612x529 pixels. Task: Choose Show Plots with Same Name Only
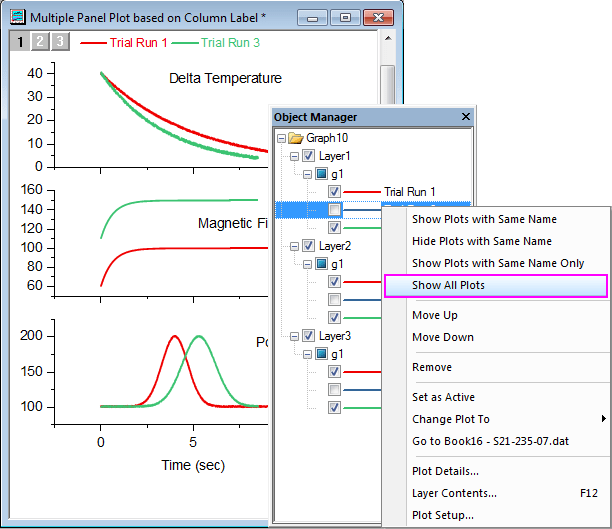[x=496, y=263]
